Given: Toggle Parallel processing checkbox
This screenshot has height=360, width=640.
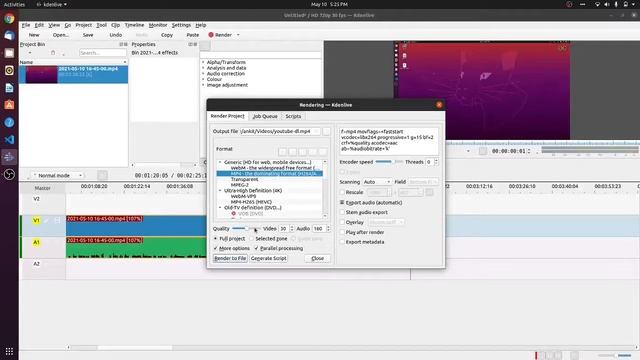Looking at the screenshot, I should click(256, 248).
